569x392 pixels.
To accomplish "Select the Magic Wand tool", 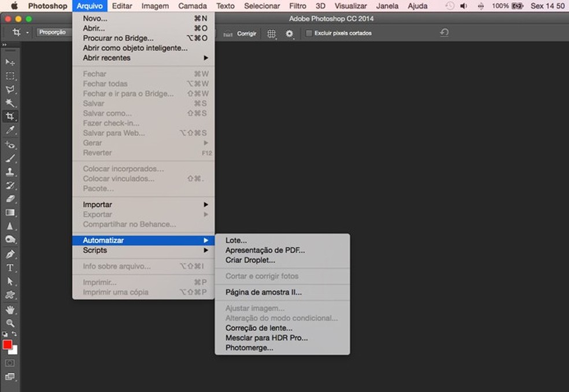I will coord(10,103).
